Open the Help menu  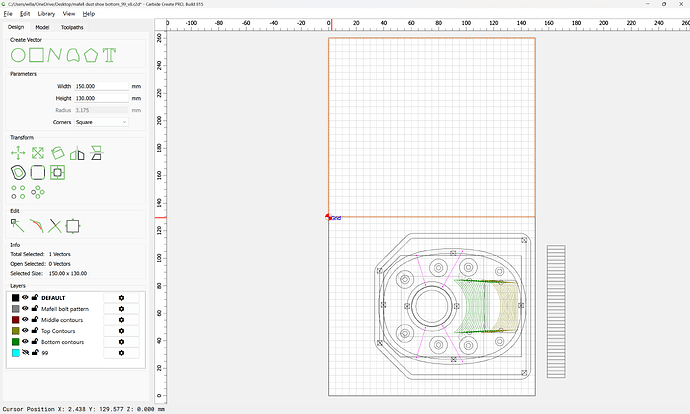pos(89,14)
